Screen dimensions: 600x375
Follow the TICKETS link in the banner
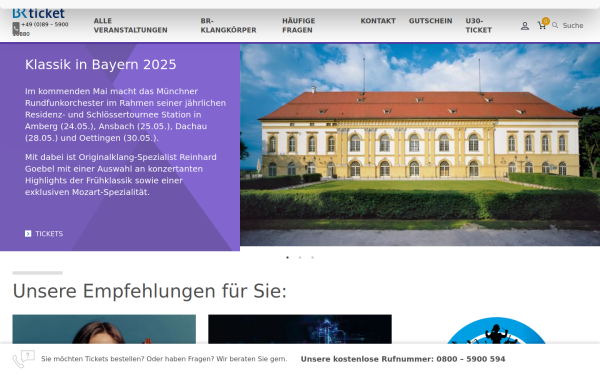pos(49,234)
